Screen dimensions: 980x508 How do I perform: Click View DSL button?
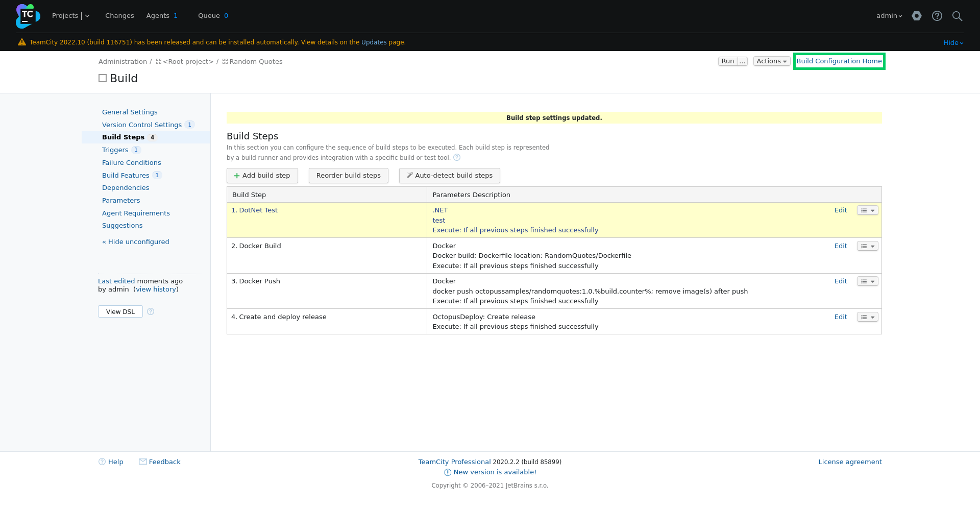coord(120,311)
